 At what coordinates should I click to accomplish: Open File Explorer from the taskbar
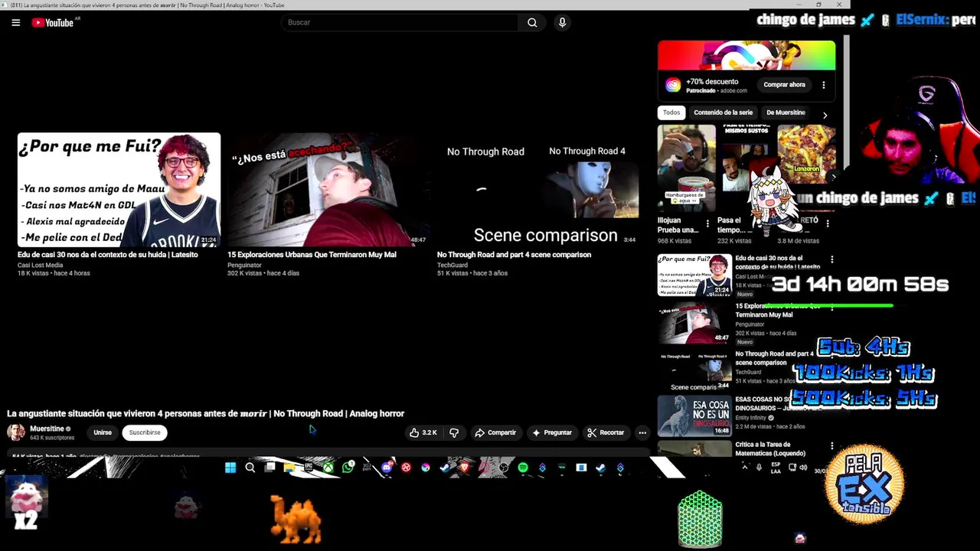point(289,468)
